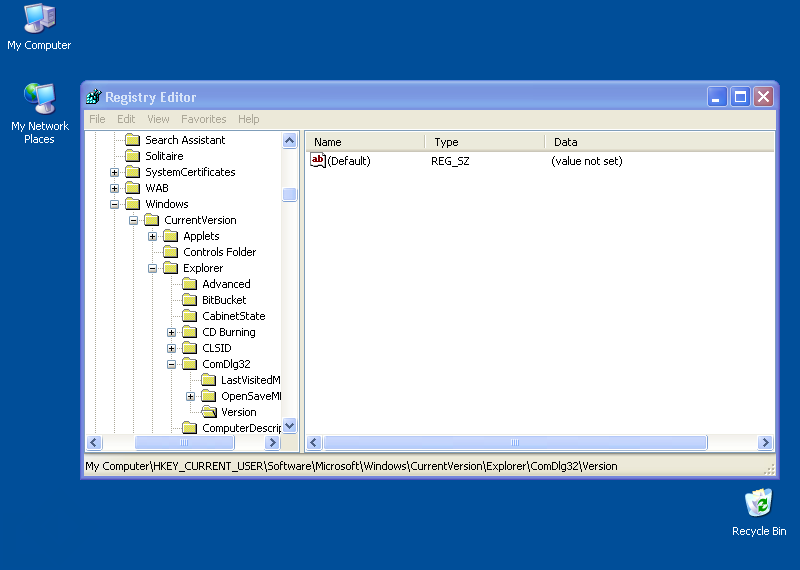Select the CurrentVersion folder icon
This screenshot has height=570, width=800.
click(x=152, y=220)
